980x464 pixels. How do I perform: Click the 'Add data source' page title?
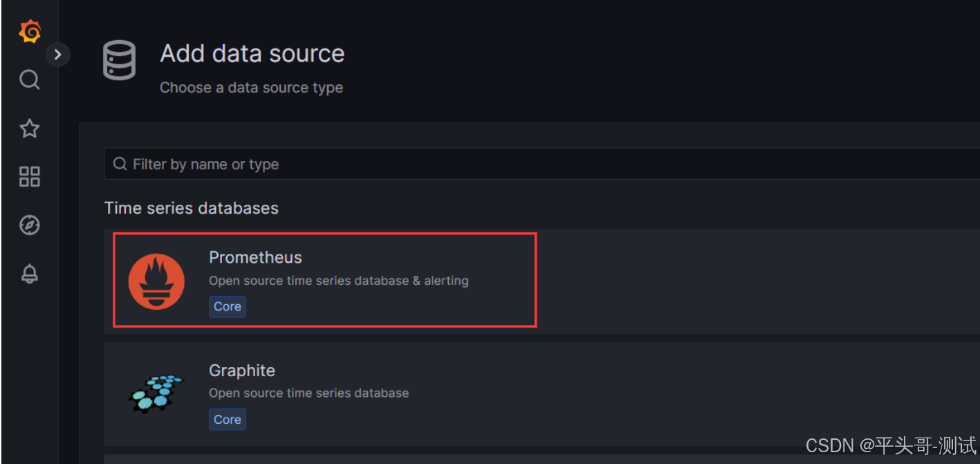point(252,53)
